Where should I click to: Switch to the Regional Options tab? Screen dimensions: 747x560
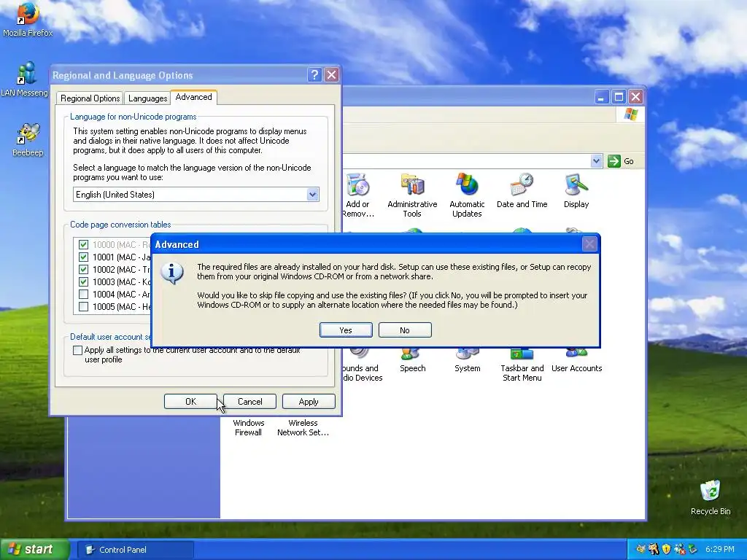pos(90,98)
